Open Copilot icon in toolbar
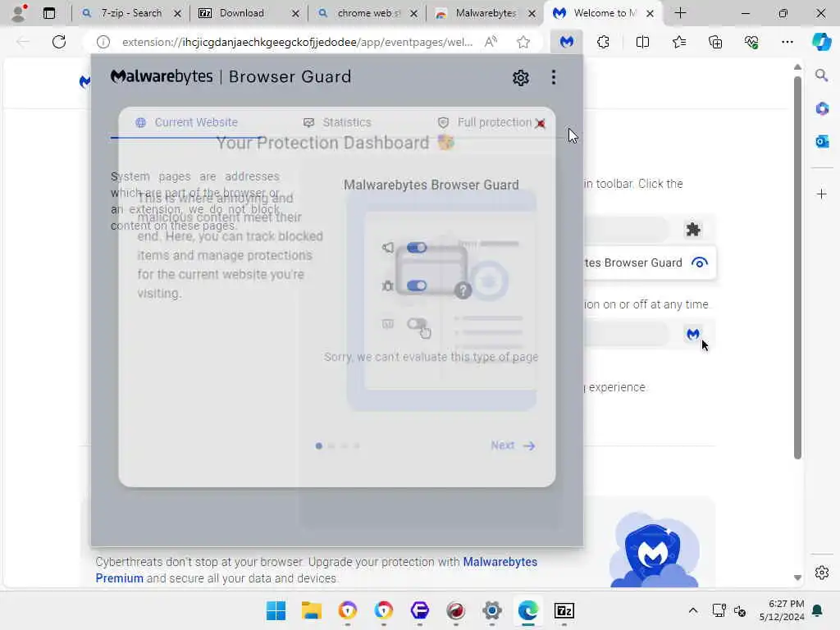The image size is (840, 630). (821, 42)
